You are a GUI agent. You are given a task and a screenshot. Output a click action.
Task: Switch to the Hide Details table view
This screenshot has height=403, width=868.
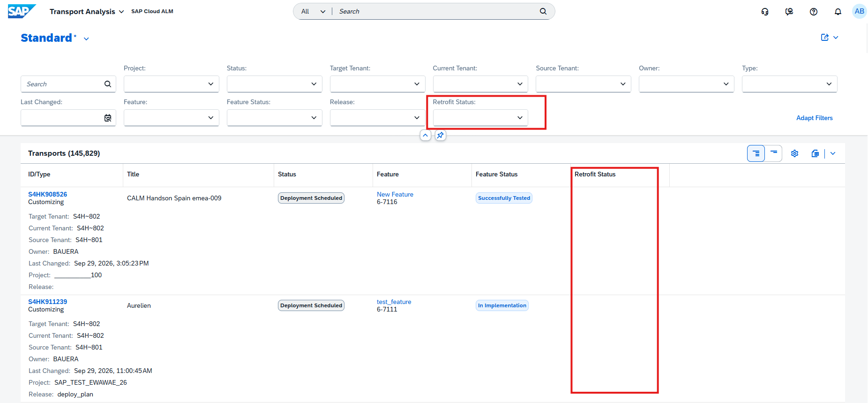(x=773, y=153)
